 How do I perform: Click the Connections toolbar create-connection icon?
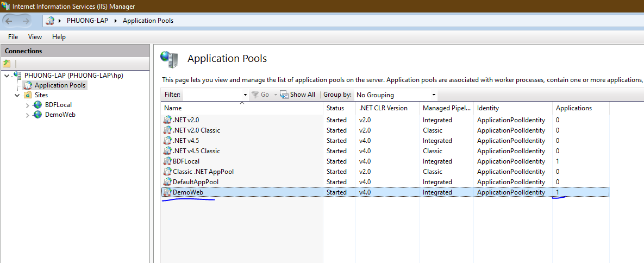[7, 64]
